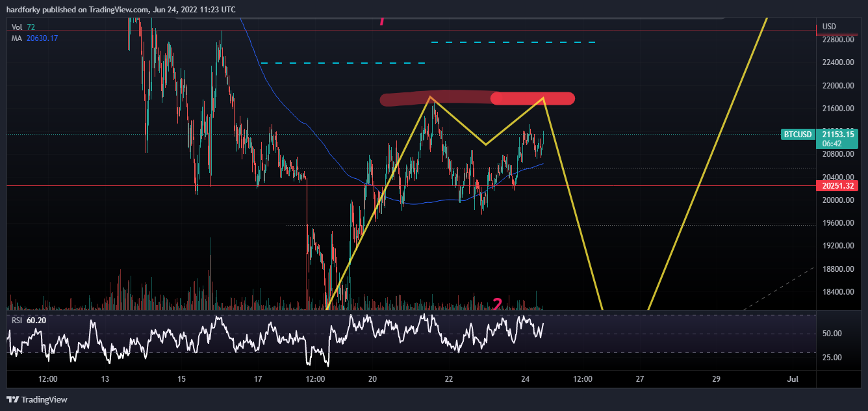This screenshot has width=868, height=411.
Task: Click the 20000.00 price axis label
Action: coord(837,200)
